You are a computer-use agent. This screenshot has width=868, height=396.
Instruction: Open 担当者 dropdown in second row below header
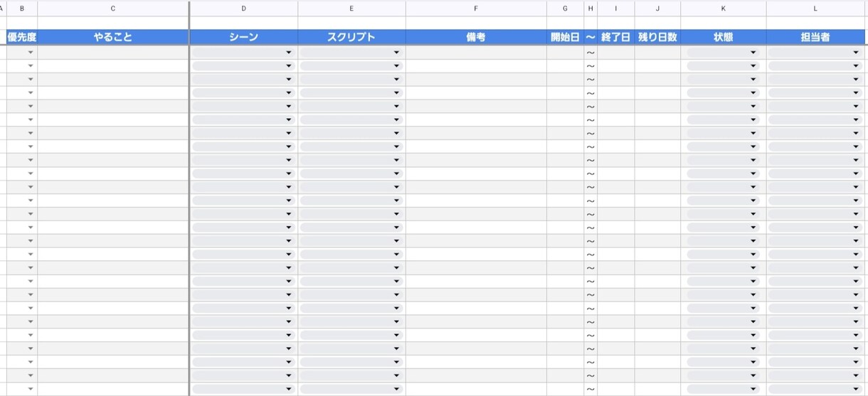856,66
